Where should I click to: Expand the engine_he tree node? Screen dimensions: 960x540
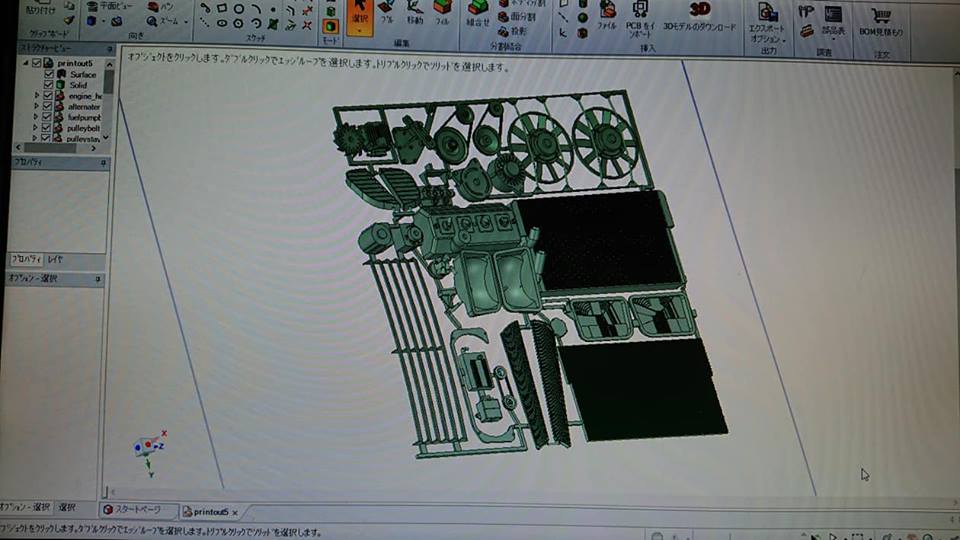(37, 96)
